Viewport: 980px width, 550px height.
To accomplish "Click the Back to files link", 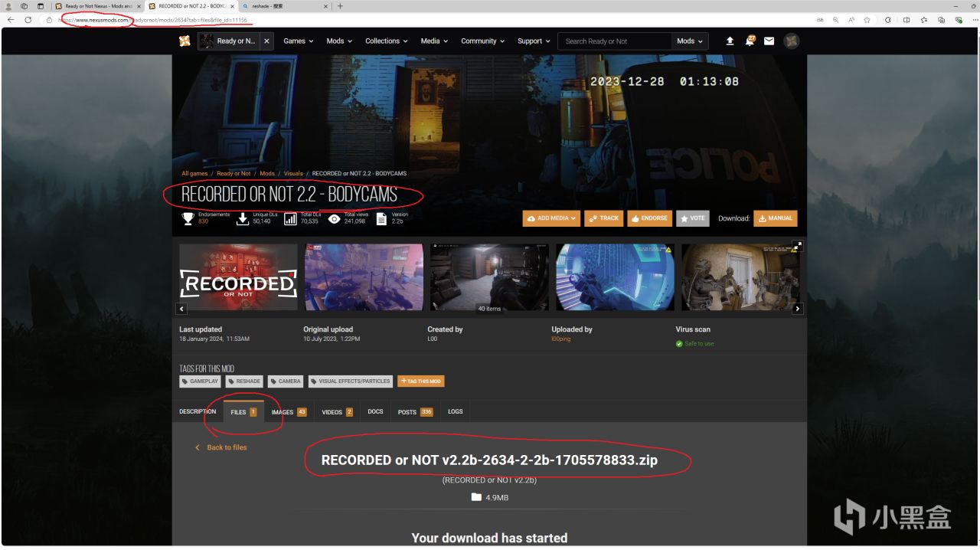I will [221, 447].
